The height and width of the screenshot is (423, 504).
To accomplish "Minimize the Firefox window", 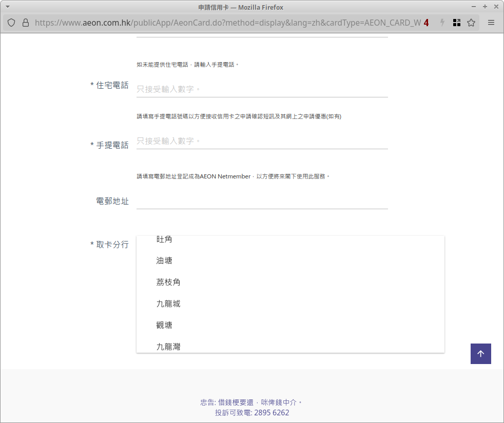I will 474,7.
